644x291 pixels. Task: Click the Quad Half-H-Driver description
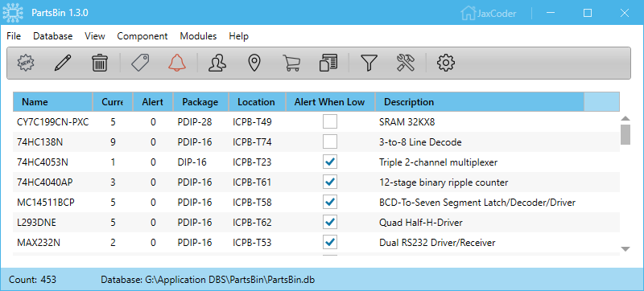point(420,222)
